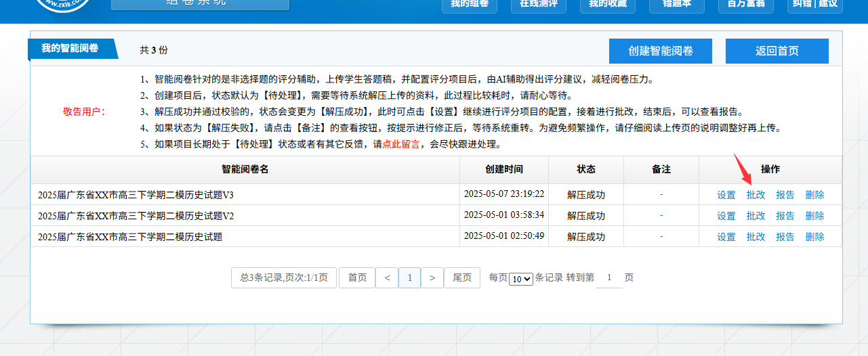Click 点此留言 red link
The height and width of the screenshot is (356, 868).
click(401, 144)
